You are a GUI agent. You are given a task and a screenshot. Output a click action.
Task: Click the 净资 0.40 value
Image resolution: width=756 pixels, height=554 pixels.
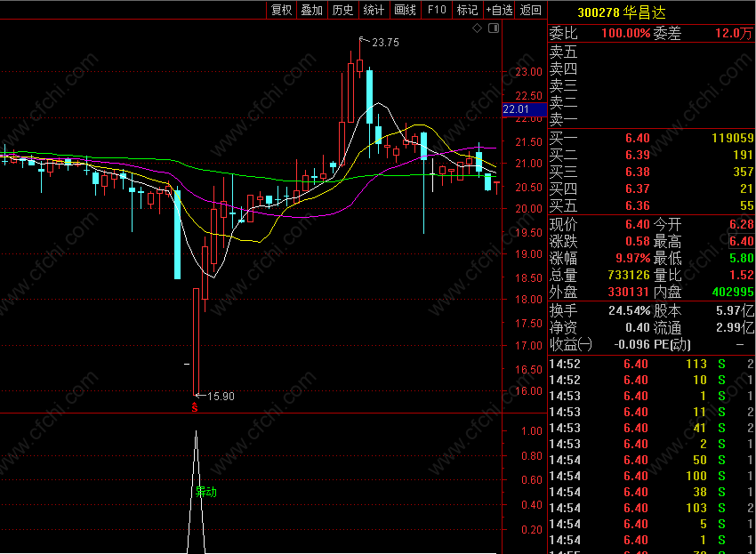[638, 328]
